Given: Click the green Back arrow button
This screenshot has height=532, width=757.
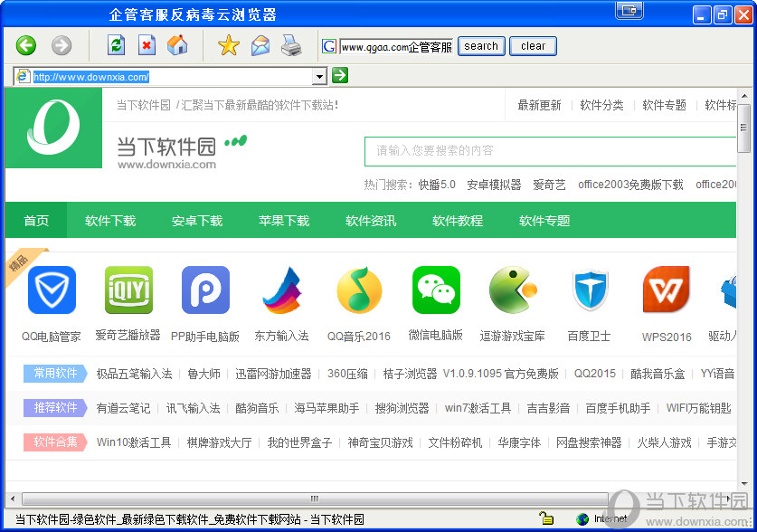Looking at the screenshot, I should pos(26,46).
